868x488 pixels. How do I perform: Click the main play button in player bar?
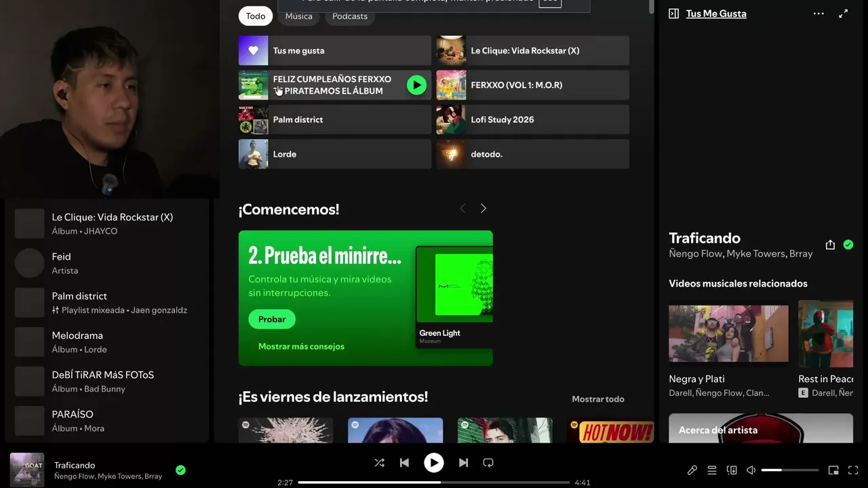click(x=433, y=463)
